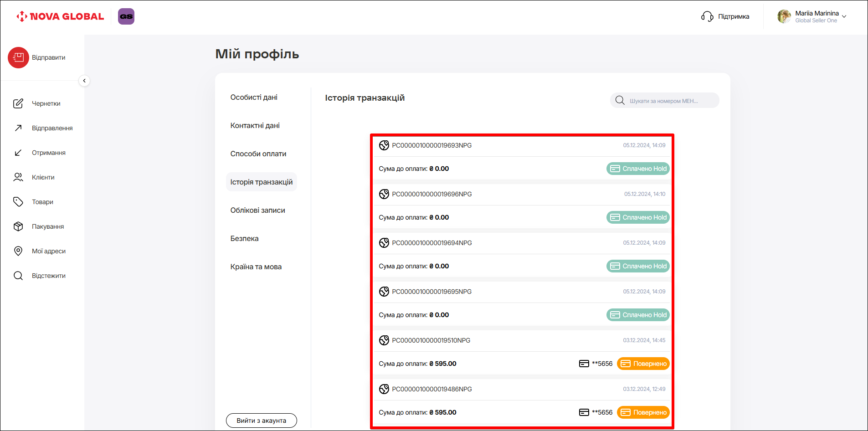Switch to Способи оплати section
The width and height of the screenshot is (868, 431).
258,154
